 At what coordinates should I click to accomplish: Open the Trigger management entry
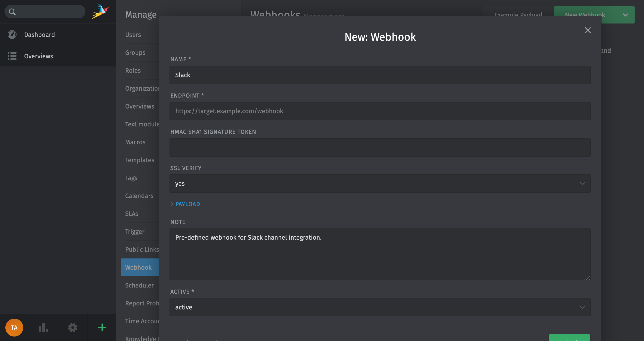(x=135, y=231)
